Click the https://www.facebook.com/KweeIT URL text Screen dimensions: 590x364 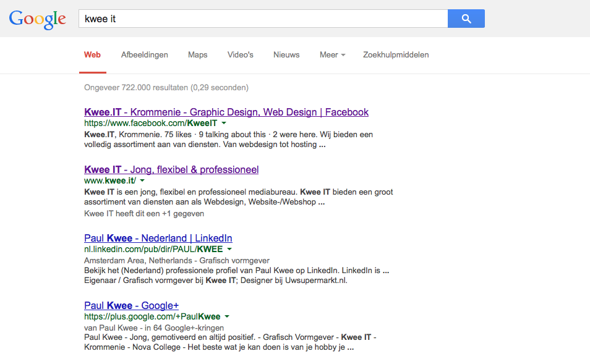pyautogui.click(x=150, y=123)
